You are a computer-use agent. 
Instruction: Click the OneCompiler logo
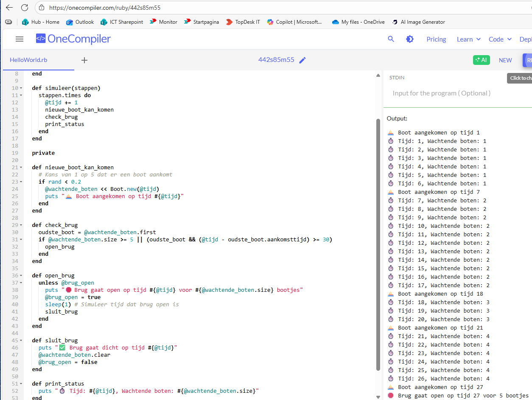click(73, 39)
